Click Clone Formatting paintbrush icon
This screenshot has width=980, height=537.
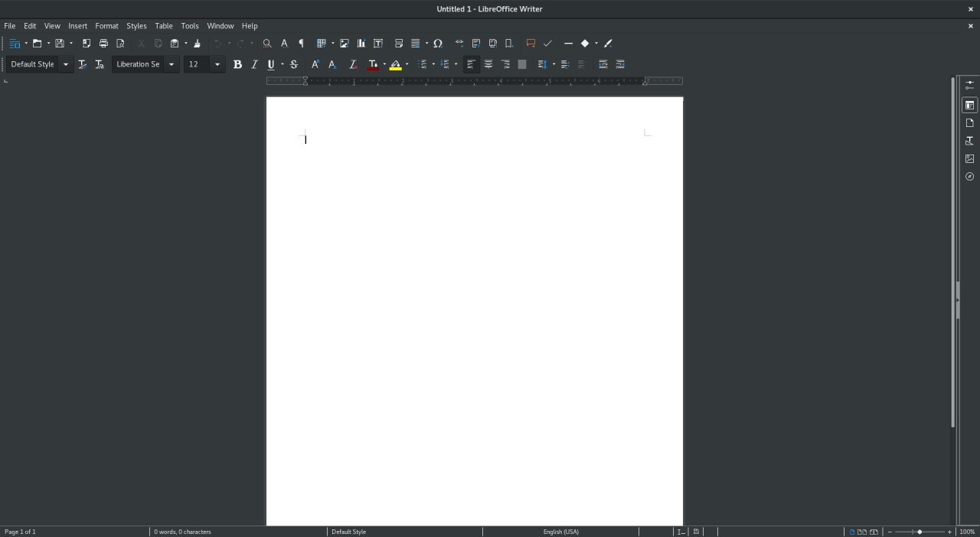197,44
